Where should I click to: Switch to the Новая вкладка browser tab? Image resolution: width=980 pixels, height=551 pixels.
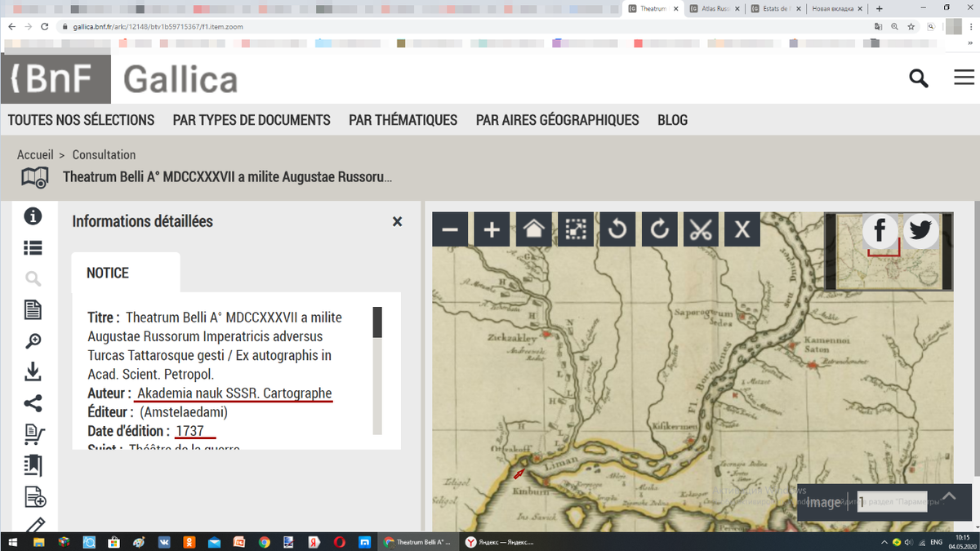point(836,8)
